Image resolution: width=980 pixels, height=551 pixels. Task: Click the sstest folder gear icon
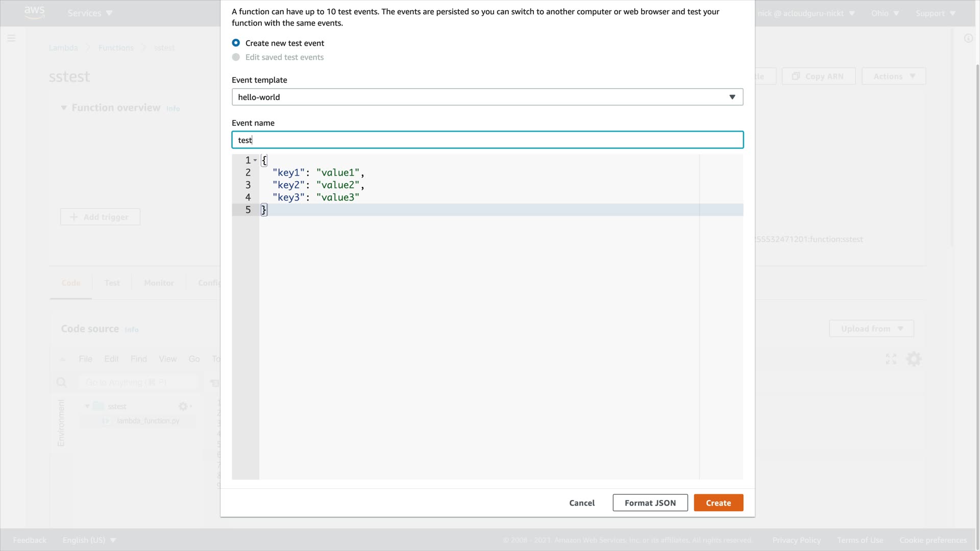pyautogui.click(x=183, y=407)
